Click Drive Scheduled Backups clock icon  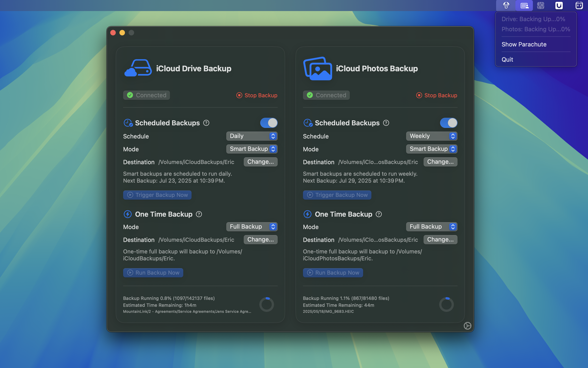128,123
